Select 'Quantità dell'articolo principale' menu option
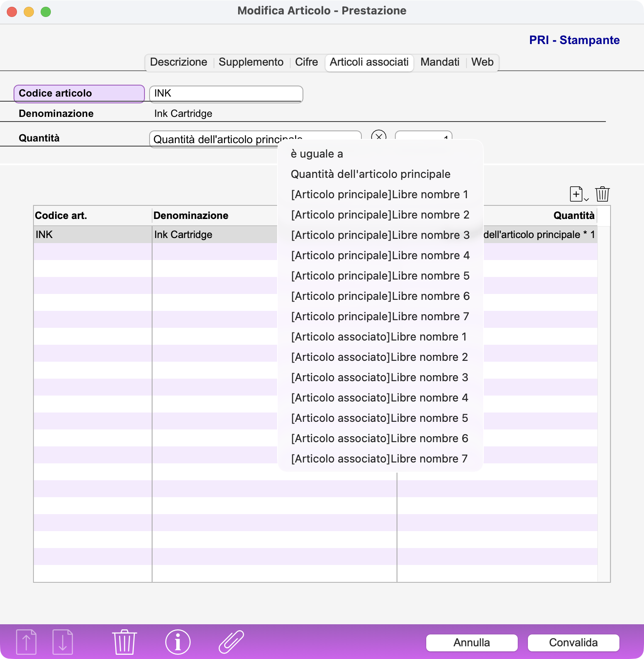644x659 pixels. tap(380, 174)
